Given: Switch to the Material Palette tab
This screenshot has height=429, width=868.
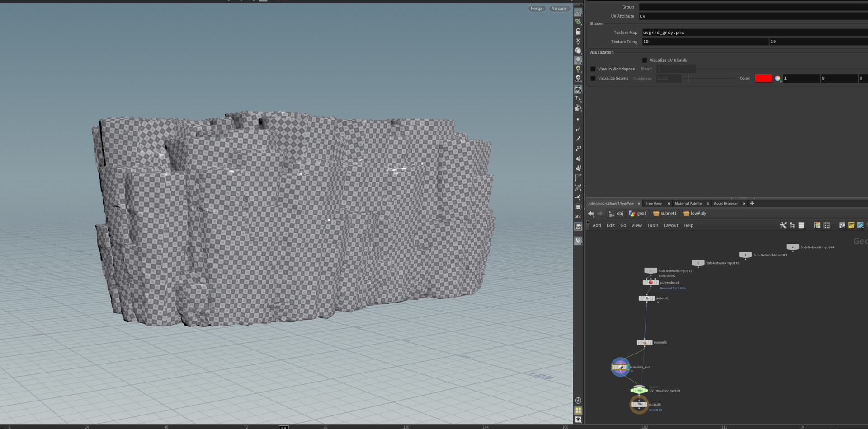Looking at the screenshot, I should (x=688, y=204).
